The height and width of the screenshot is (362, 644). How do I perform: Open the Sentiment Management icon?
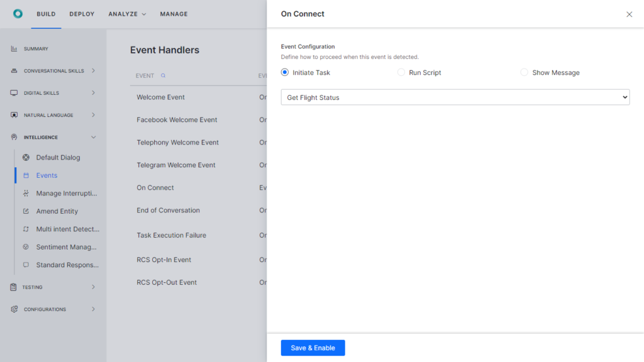pos(26,247)
